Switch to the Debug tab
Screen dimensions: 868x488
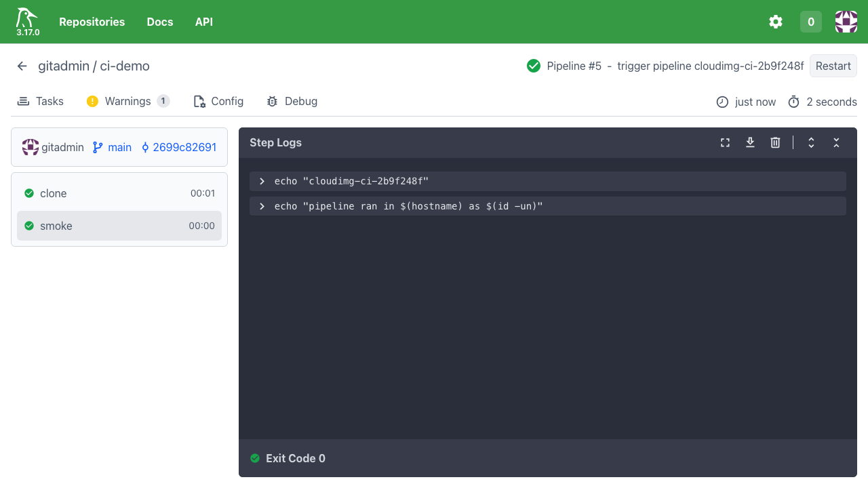[x=292, y=101]
